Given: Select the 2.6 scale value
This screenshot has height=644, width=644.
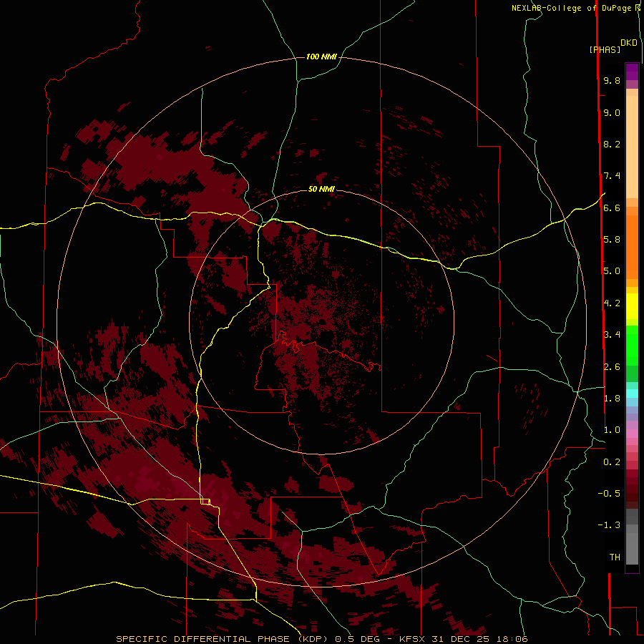Looking at the screenshot, I should [612, 367].
